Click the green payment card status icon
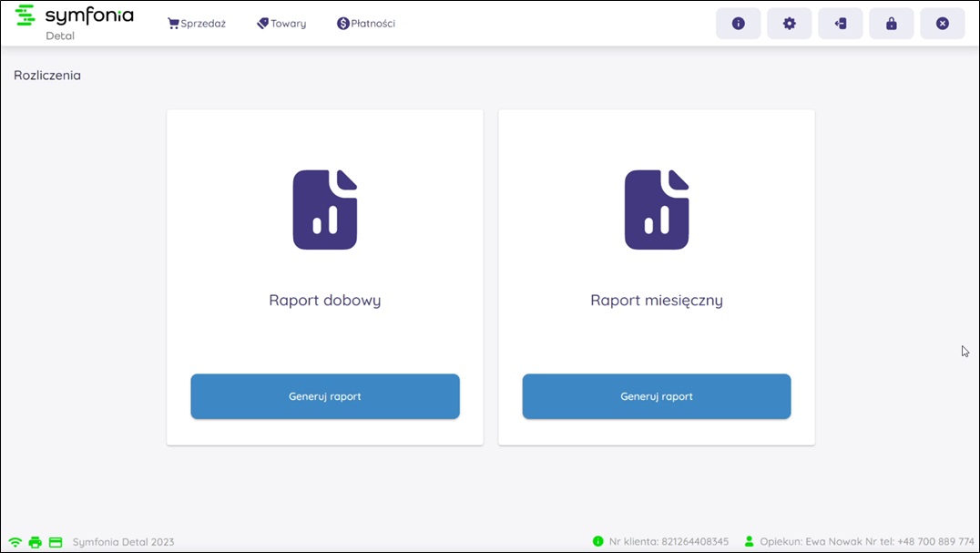 (56, 542)
